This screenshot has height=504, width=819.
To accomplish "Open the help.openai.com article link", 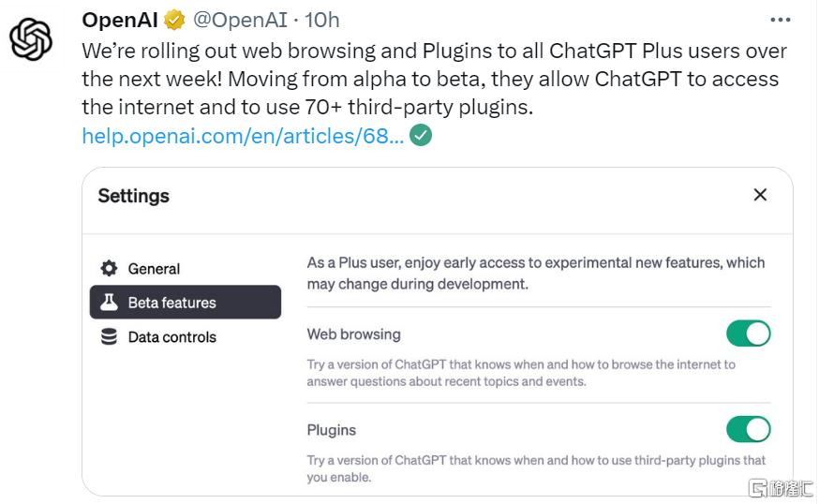I will click(243, 136).
